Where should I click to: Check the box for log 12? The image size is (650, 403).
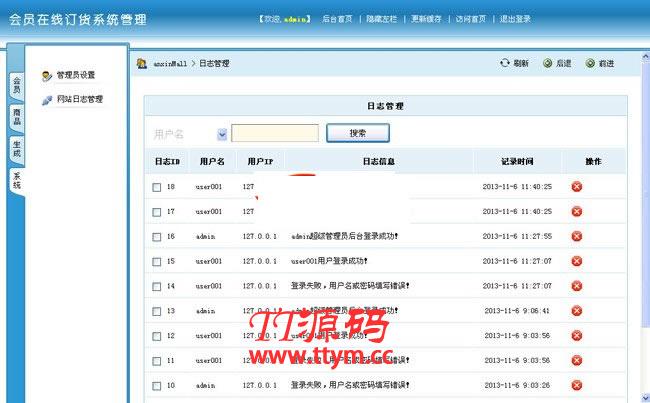click(157, 336)
